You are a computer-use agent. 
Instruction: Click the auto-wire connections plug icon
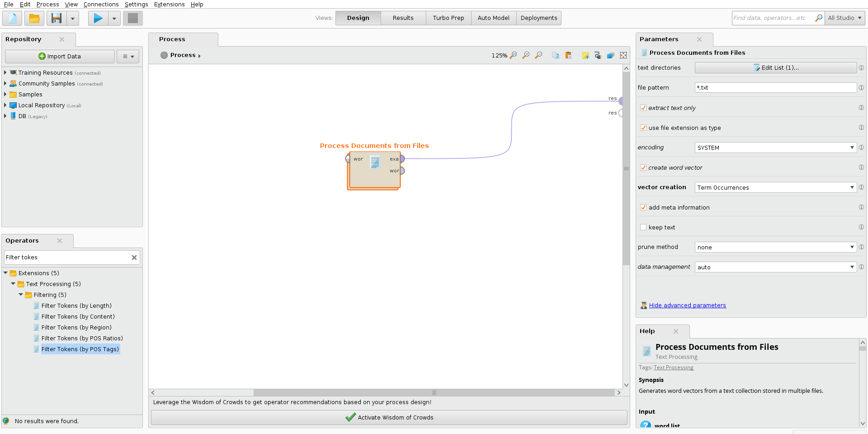coord(598,55)
